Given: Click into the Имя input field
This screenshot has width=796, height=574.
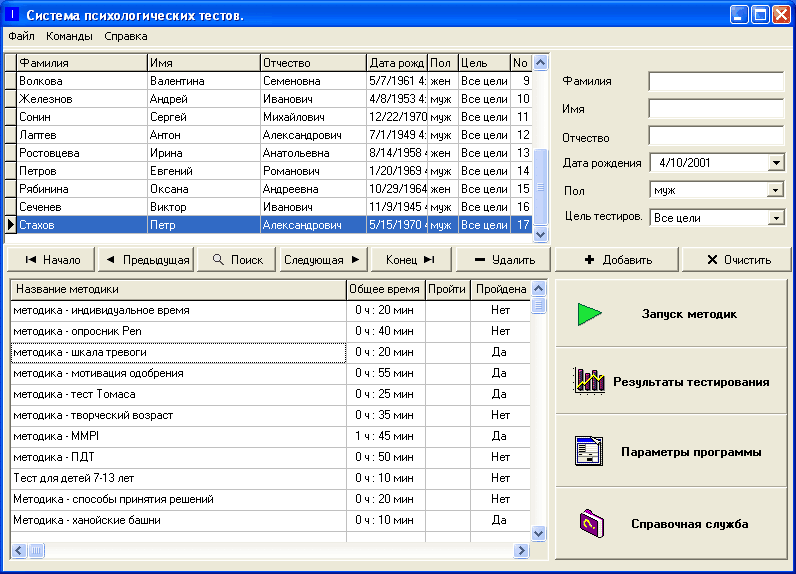Looking at the screenshot, I should pyautogui.click(x=716, y=109).
